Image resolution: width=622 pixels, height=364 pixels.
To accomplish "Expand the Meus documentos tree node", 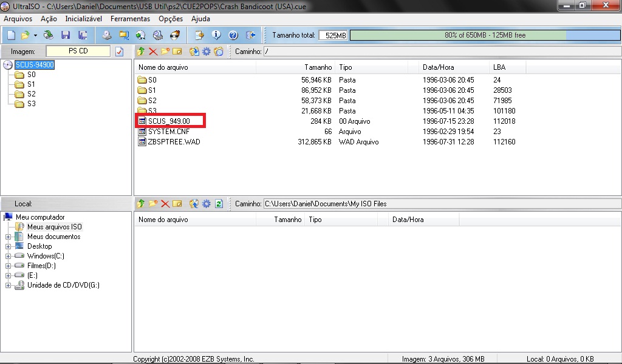I will [x=9, y=237].
